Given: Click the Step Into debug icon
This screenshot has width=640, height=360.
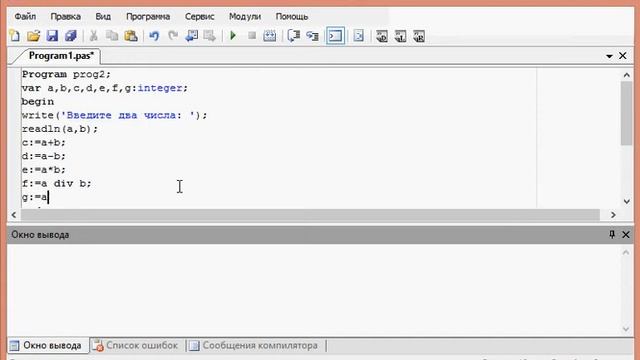Looking at the screenshot, I should [313, 36].
